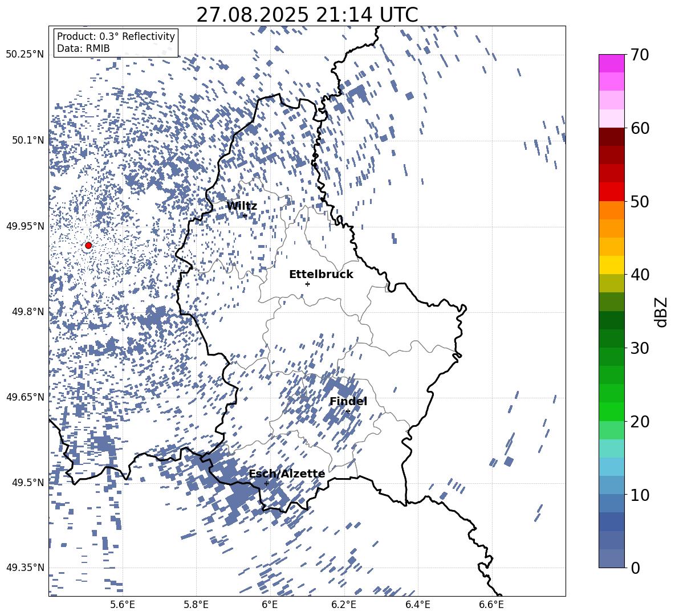The width and height of the screenshot is (675, 616).
Task: Click the 6.2°E longitude label
Action: coord(344,605)
